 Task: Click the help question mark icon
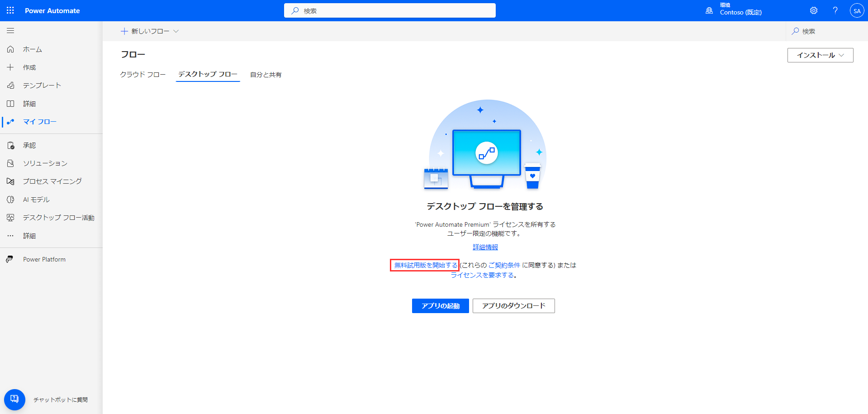tap(835, 10)
